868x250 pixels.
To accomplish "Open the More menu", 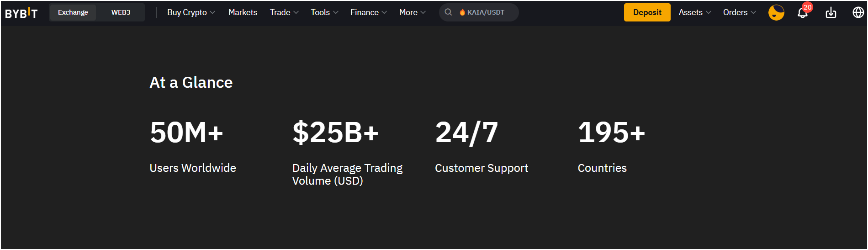I will [412, 12].
